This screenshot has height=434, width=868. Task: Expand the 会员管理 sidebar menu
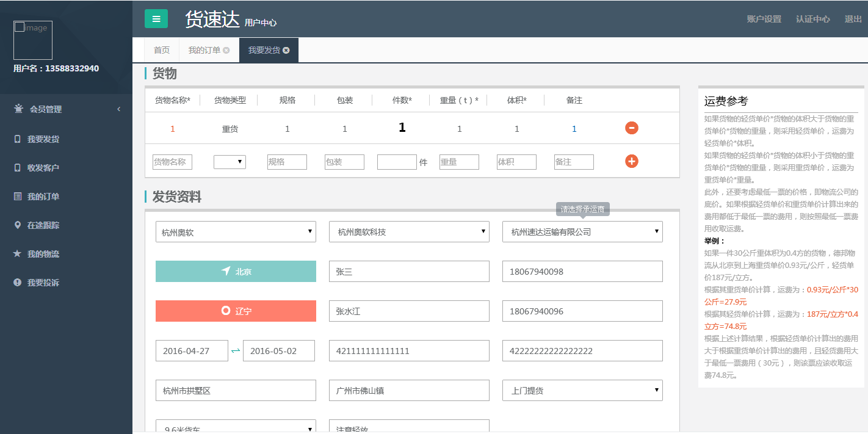coord(67,109)
